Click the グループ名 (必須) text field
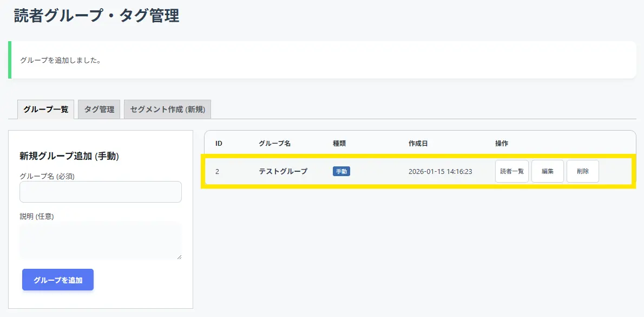This screenshot has width=644, height=317. coord(101,192)
